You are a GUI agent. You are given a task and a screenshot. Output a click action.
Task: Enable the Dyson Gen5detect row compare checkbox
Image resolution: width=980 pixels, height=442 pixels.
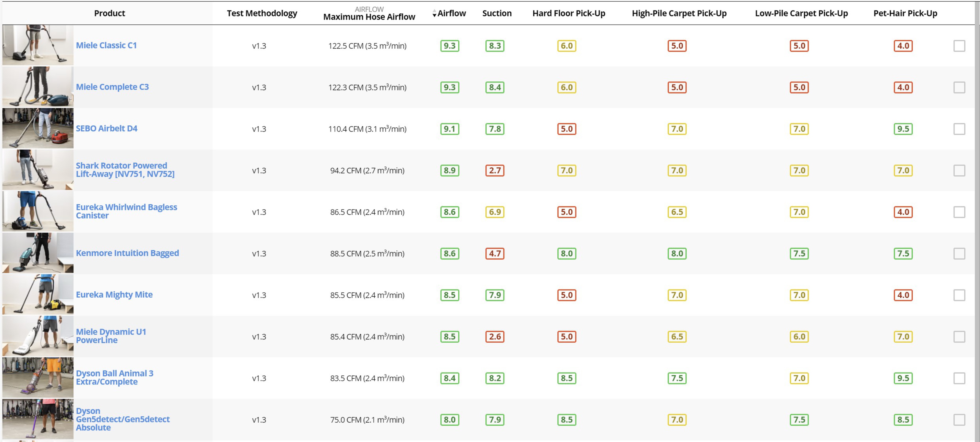959,420
